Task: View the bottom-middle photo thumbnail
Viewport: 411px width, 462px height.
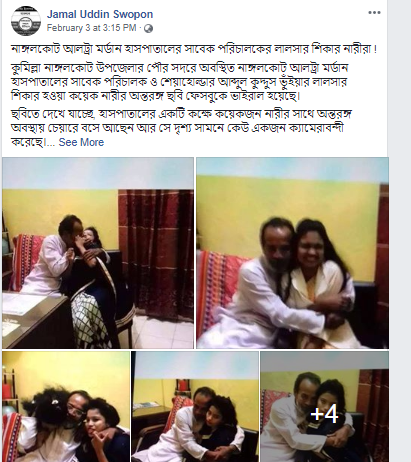Action: [x=195, y=406]
